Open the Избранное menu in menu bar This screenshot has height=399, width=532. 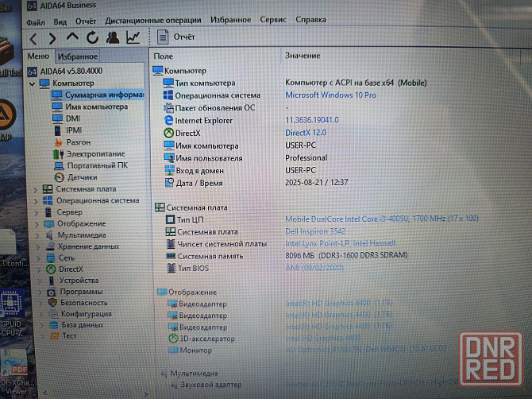point(231,20)
